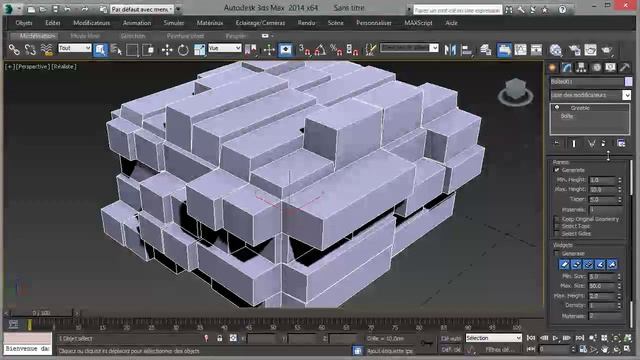Open the Réaliste shading label menu
This screenshot has height=360, width=640.
click(64, 66)
